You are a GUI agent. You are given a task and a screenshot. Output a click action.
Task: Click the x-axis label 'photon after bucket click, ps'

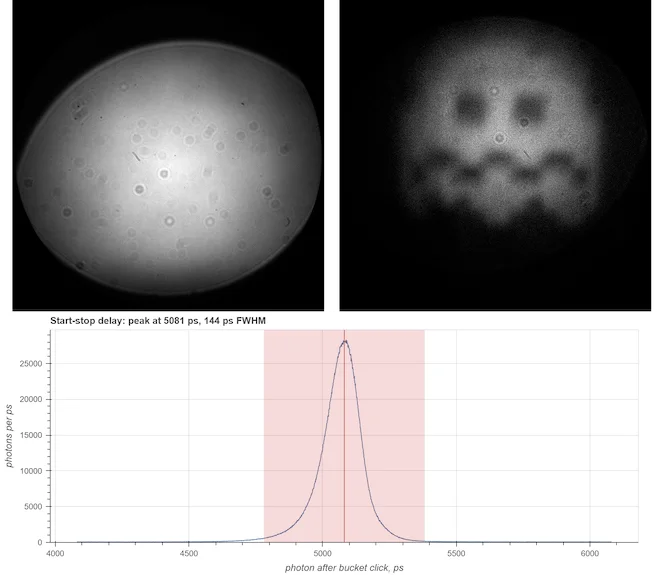pos(344,568)
